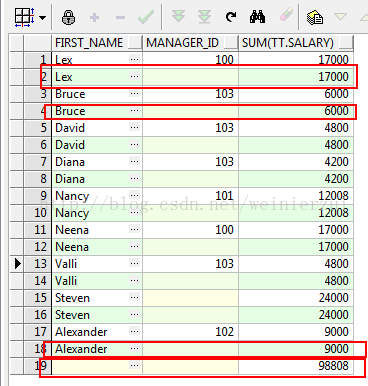
Task: Click the FIRST_NAME column header
Action: [97, 43]
